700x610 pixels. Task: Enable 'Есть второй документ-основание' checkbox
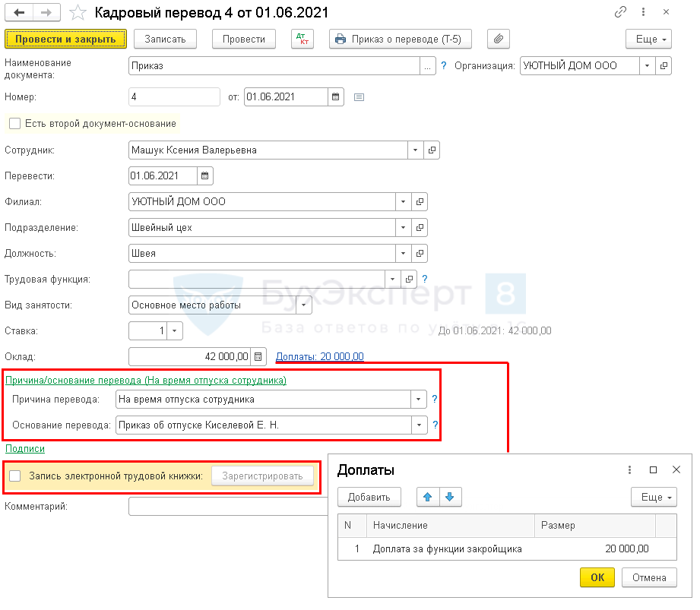(x=15, y=123)
